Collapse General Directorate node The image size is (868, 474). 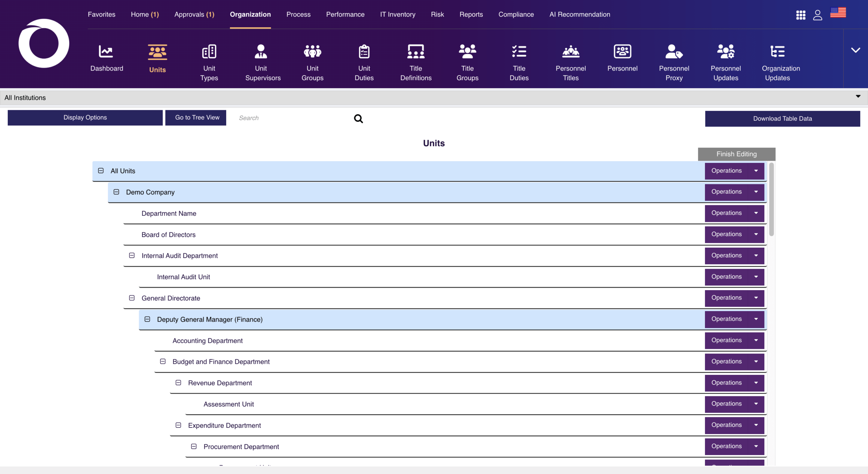(132, 298)
